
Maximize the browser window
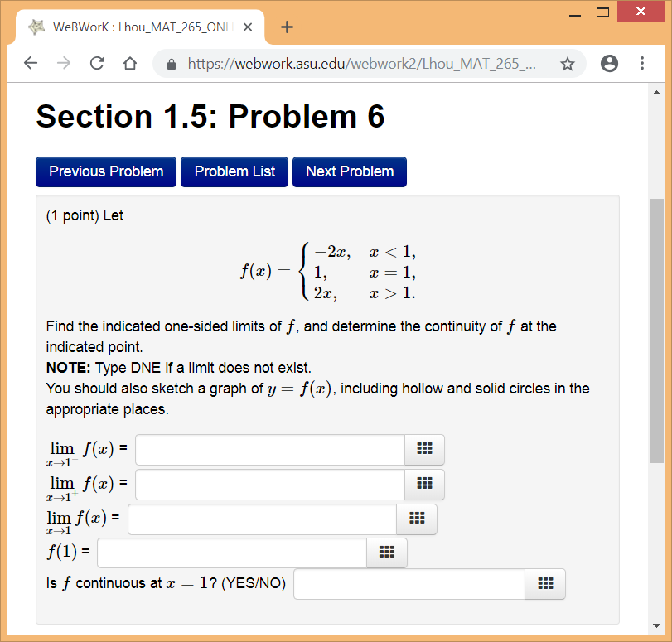point(602,12)
